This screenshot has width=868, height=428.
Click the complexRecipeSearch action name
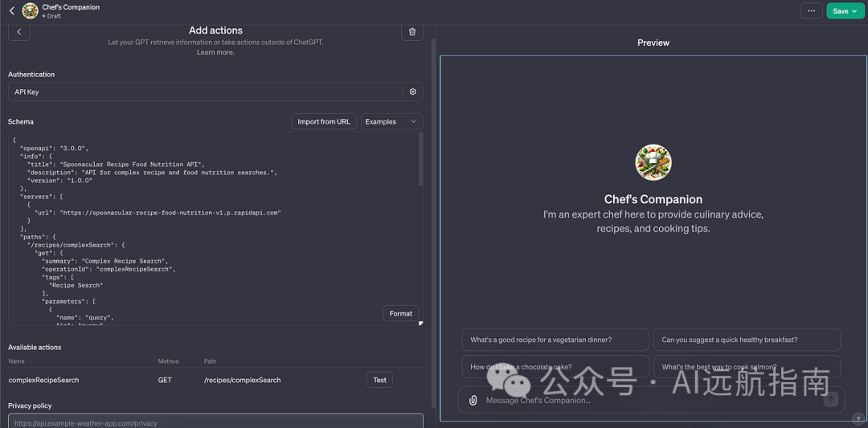pyautogui.click(x=43, y=380)
